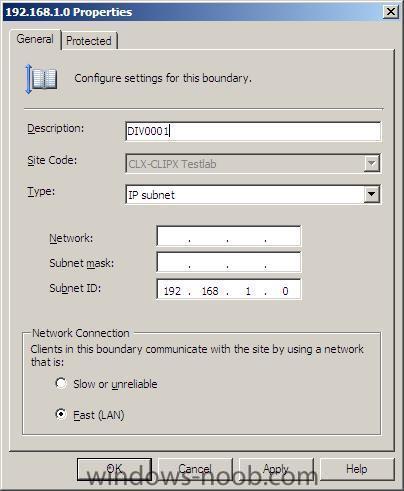Click the Subnet ID second octet 168
The width and height of the screenshot is (404, 491).
(210, 291)
